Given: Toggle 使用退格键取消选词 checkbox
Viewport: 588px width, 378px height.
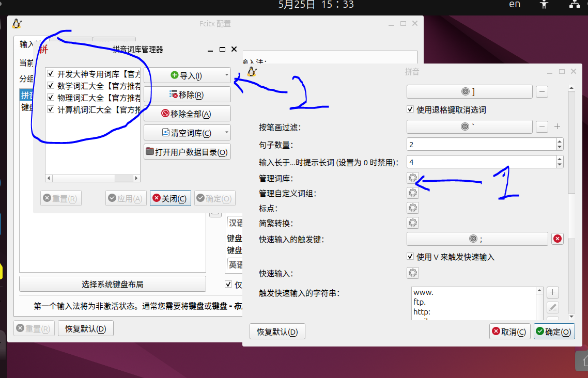Looking at the screenshot, I should click(x=410, y=109).
